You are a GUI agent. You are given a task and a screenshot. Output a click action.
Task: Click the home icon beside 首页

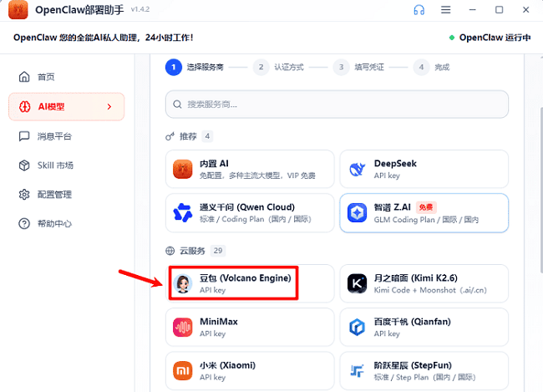click(x=24, y=77)
